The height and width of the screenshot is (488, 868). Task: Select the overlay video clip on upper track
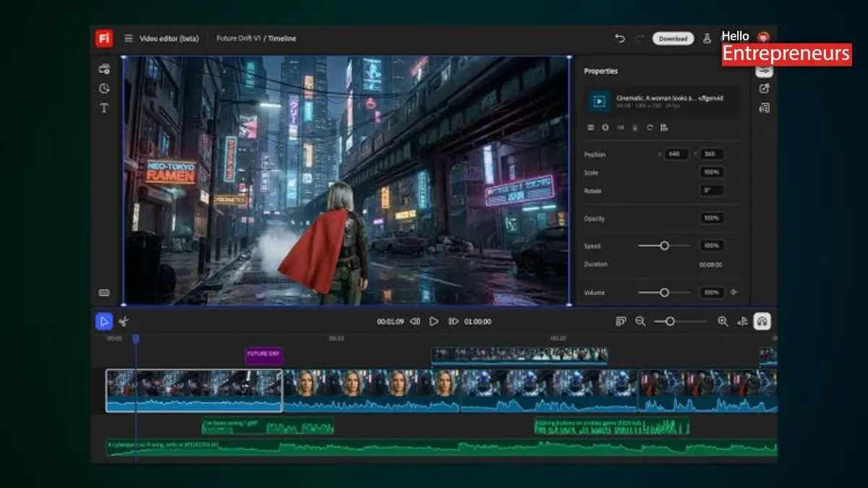tap(519, 355)
